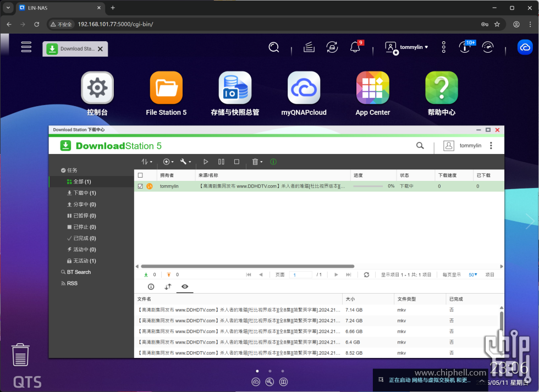This screenshot has width=539, height=392.
Task: Click the file list vertical scrollbar
Action: tap(502, 322)
